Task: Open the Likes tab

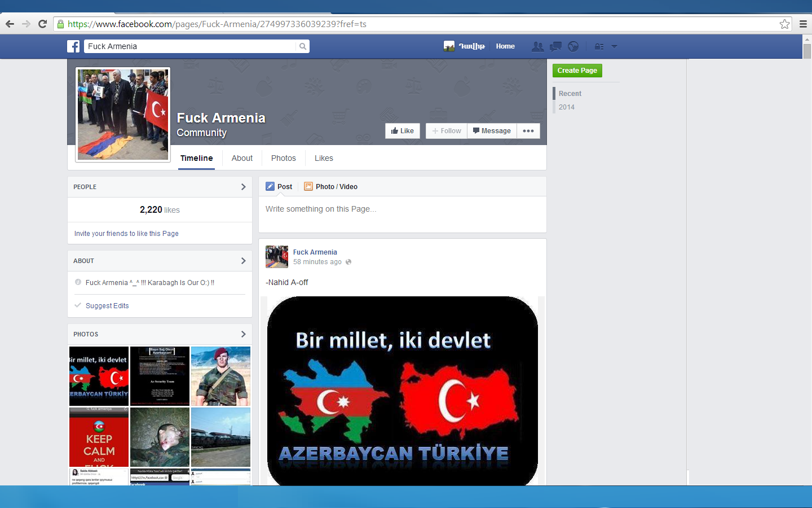Action: (324, 158)
